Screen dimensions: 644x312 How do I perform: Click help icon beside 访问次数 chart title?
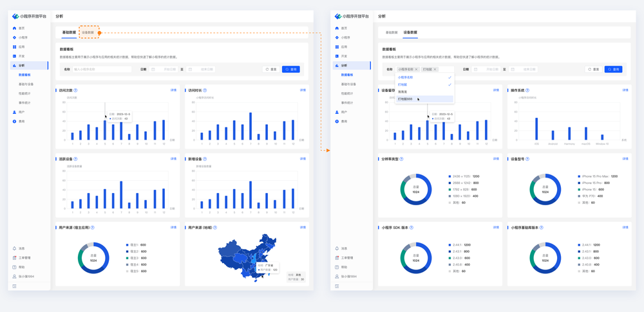(x=76, y=90)
